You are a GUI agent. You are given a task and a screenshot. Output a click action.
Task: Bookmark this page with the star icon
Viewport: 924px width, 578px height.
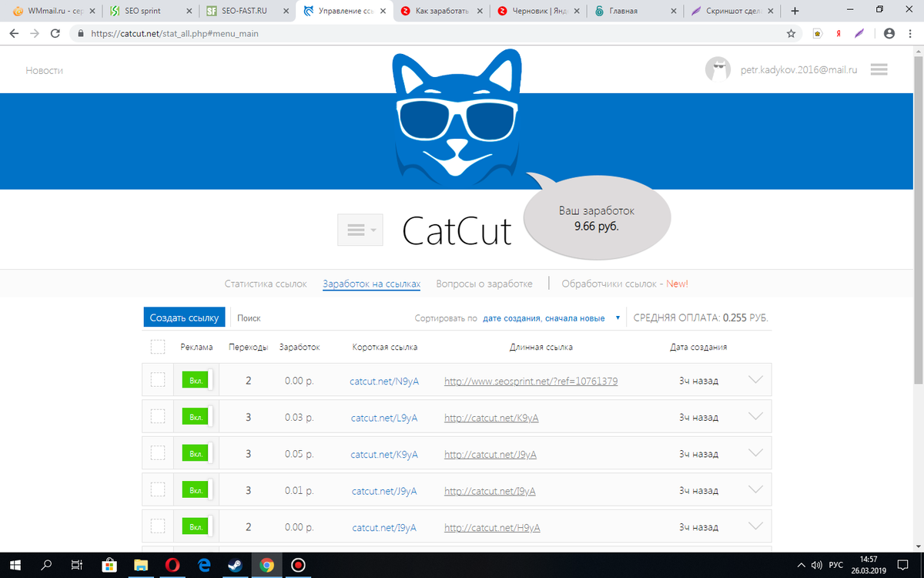791,34
